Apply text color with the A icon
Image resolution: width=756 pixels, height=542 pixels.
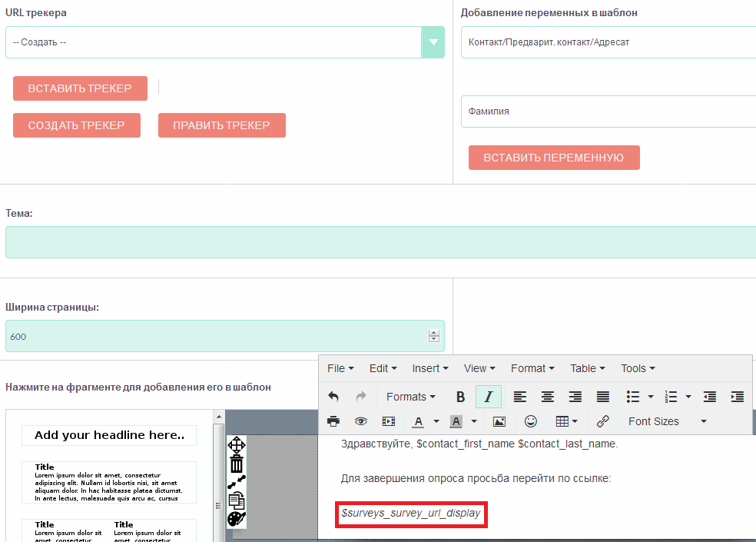419,421
